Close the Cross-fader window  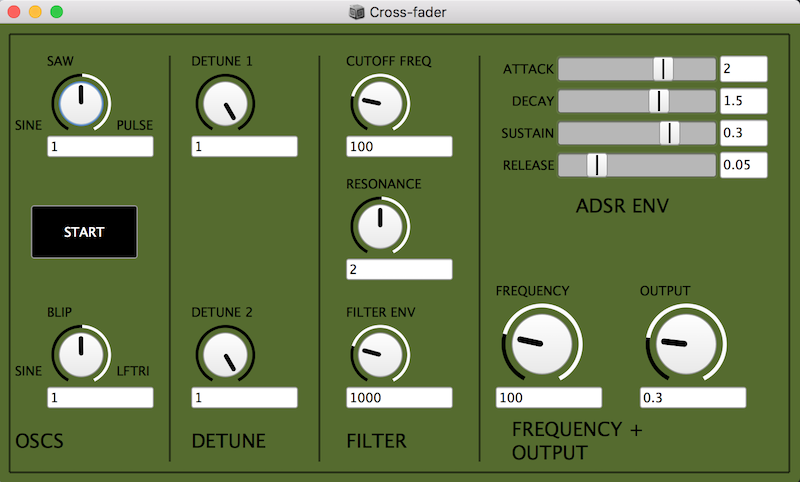click(x=14, y=12)
